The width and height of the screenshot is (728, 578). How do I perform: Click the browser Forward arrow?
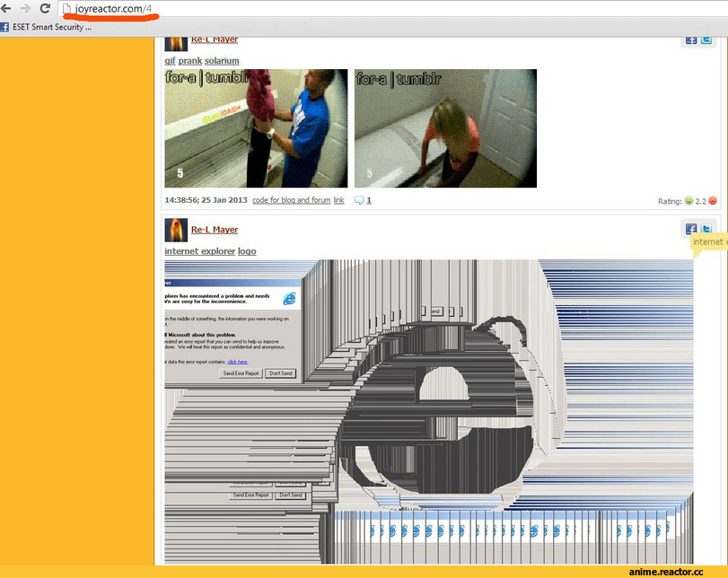[x=25, y=8]
